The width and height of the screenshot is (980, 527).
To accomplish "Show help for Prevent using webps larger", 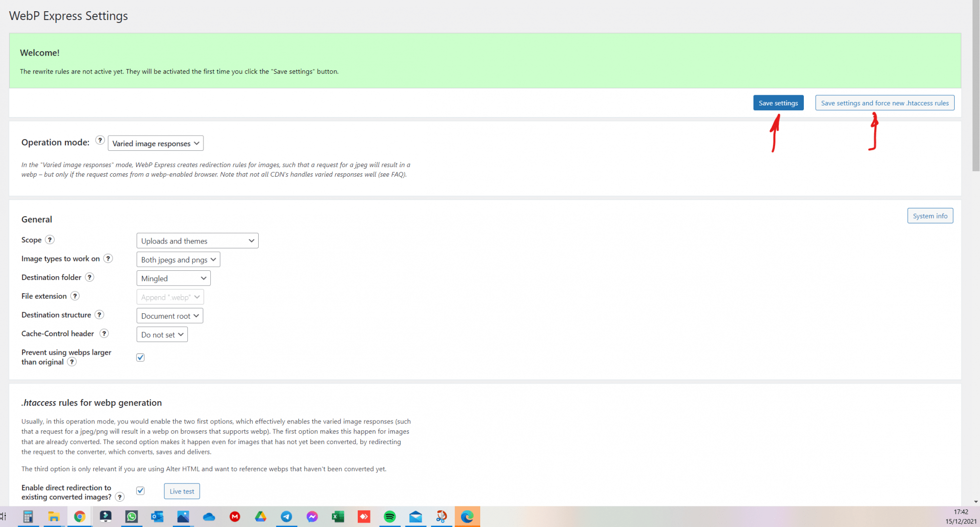I will tap(72, 362).
